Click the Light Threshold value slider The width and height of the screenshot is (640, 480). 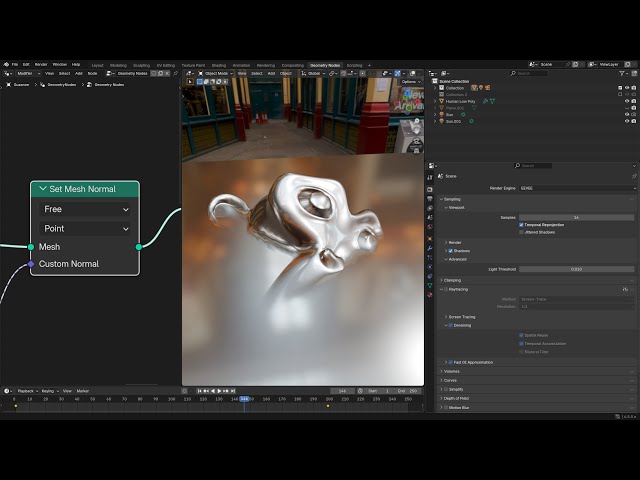pyautogui.click(x=576, y=269)
